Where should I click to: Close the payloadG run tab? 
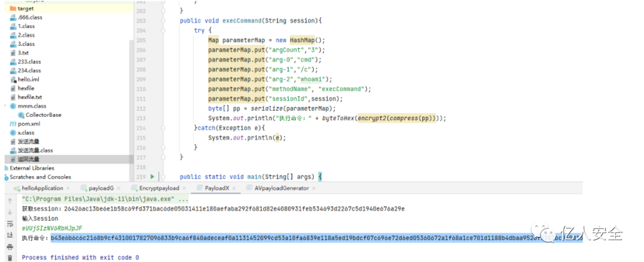119,188
